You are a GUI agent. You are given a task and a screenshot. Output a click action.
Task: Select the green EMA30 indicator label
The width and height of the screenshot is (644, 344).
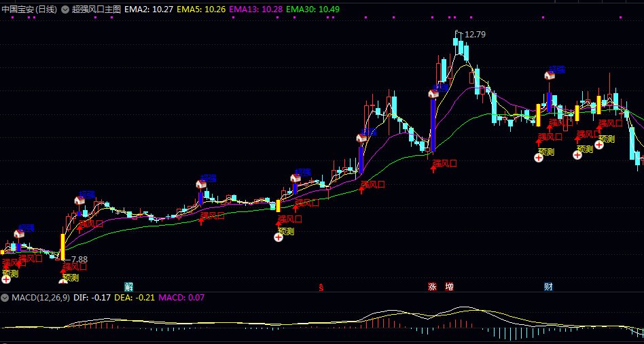coord(313,10)
